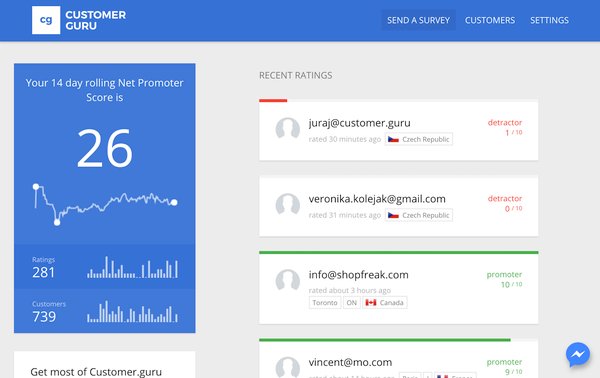Click Canada flag icon
Viewport: 600px width, 378px height.
(370, 303)
